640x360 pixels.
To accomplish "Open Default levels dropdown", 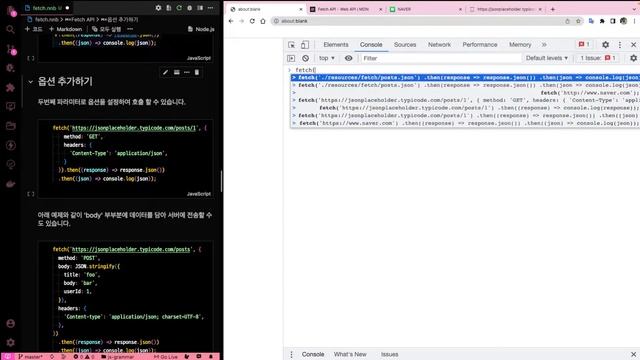I will click(x=547, y=58).
